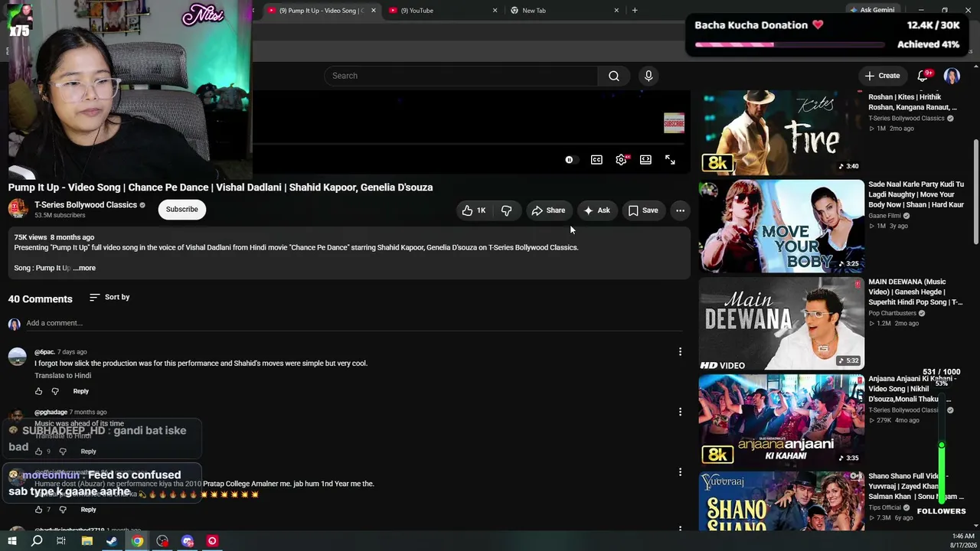Viewport: 980px width, 551px height.
Task: Open the T-Series Bollywood Classics channel avatar
Action: [x=18, y=209]
